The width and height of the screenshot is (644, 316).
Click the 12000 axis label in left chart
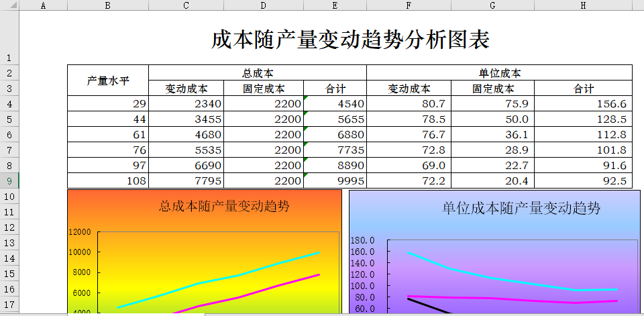tap(80, 232)
